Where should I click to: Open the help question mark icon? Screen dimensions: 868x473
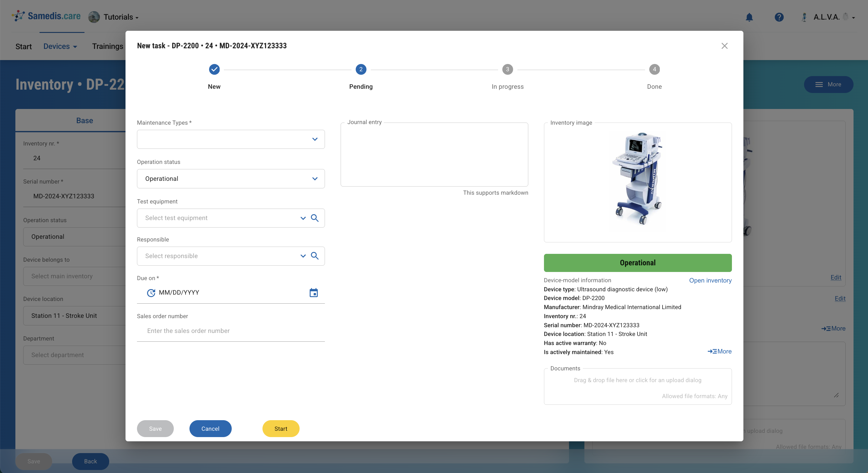779,17
